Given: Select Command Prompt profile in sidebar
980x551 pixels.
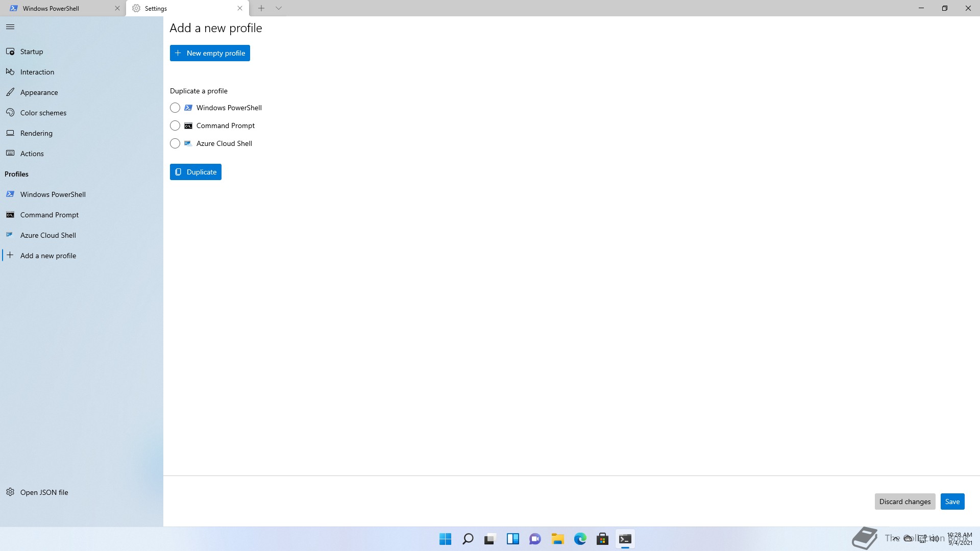Looking at the screenshot, I should 82,215.
